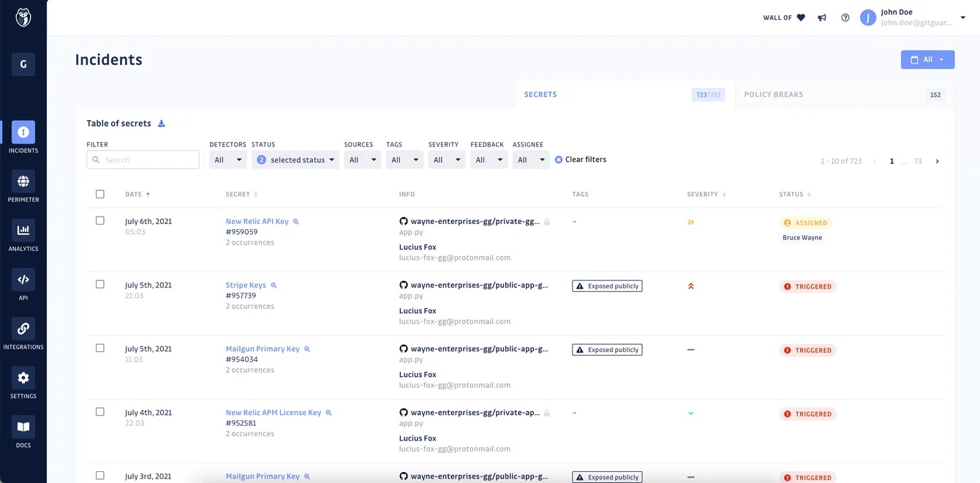Open the Feedback filter dropdown
Image resolution: width=980 pixels, height=483 pixels.
[x=489, y=160]
